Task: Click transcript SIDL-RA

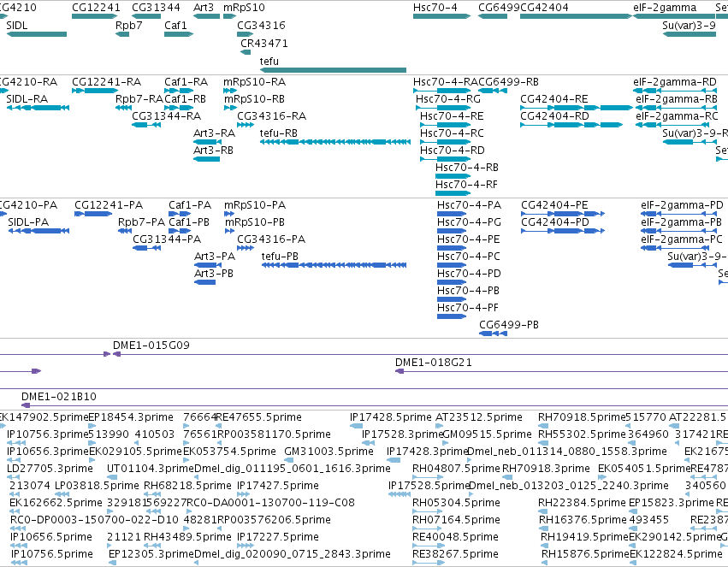Action: coord(38,108)
